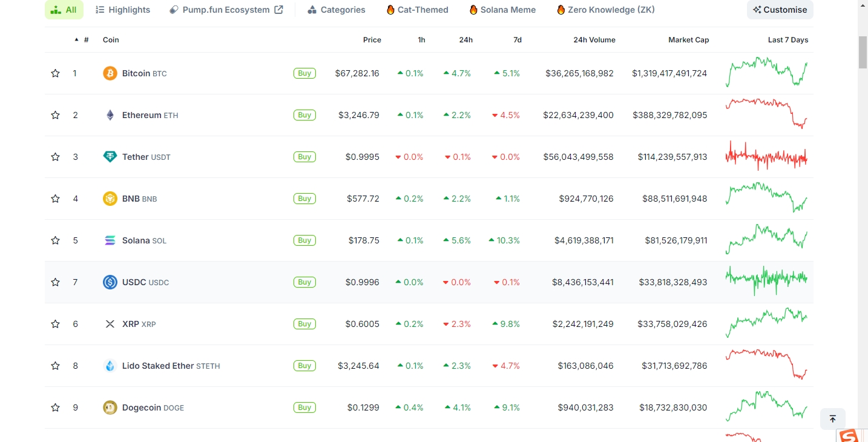Sort by Market Cap column
The width and height of the screenshot is (868, 442).
point(688,40)
